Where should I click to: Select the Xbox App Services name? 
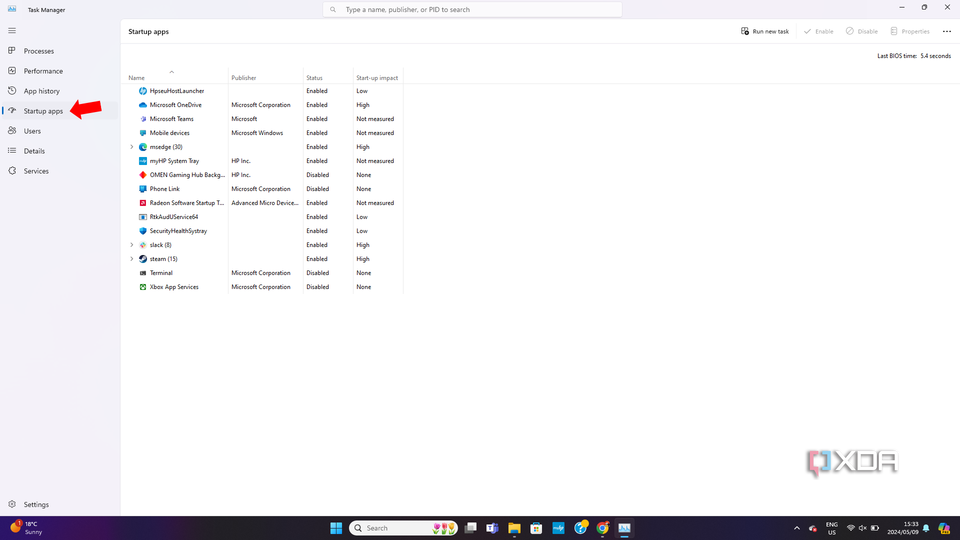[x=174, y=287]
